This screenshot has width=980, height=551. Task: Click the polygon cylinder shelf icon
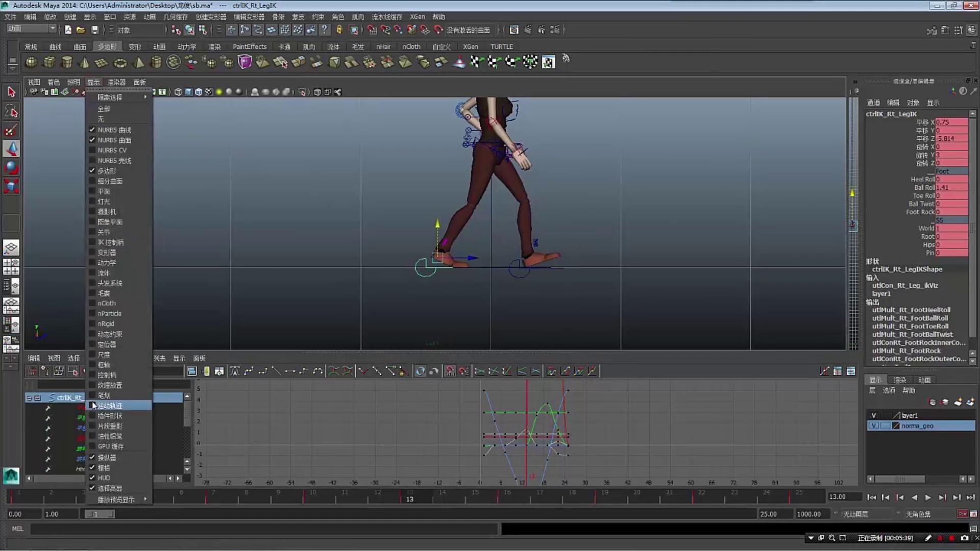click(67, 62)
